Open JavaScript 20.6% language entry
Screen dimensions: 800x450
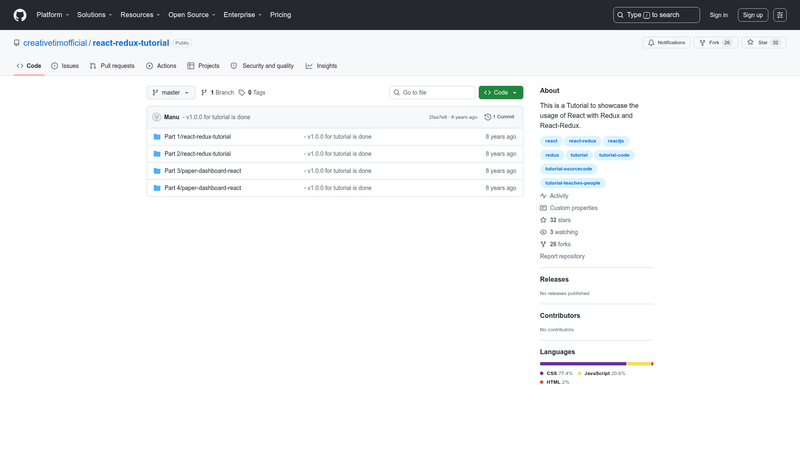pyautogui.click(x=601, y=373)
